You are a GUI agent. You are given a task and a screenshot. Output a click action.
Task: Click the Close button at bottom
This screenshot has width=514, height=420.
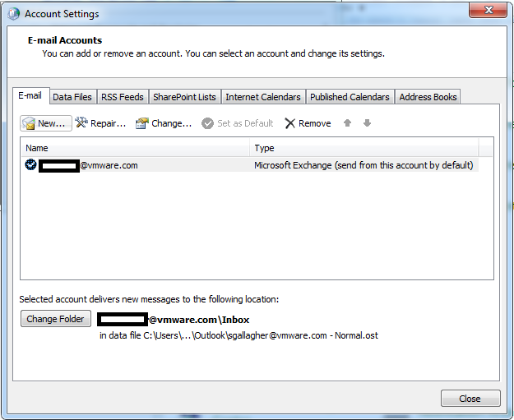click(470, 399)
